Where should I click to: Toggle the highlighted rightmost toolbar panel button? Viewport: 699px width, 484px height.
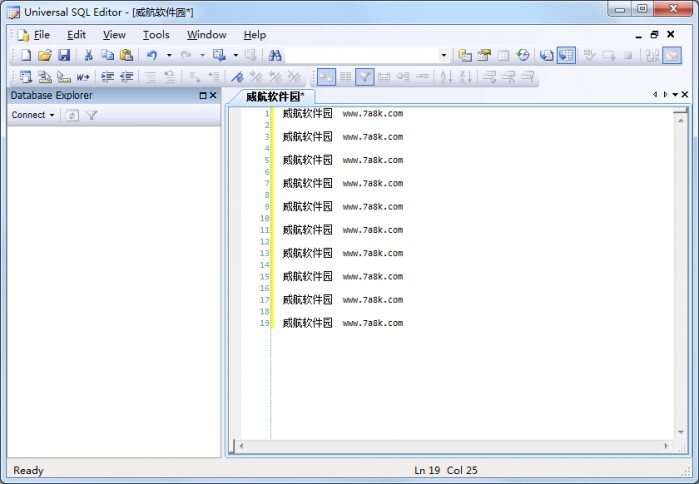tap(672, 55)
